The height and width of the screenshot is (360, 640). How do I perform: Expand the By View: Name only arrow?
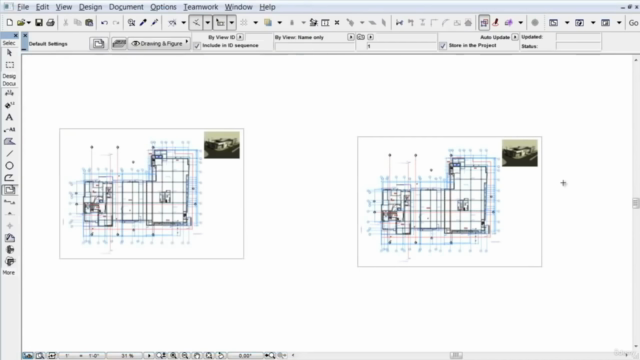click(x=350, y=37)
